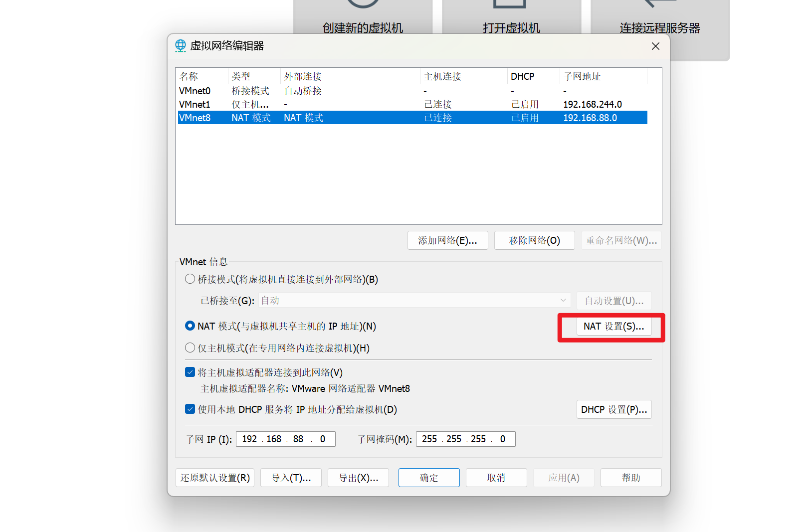Select the 仅主机模式 radio option
810x532 pixels.
[190, 348]
